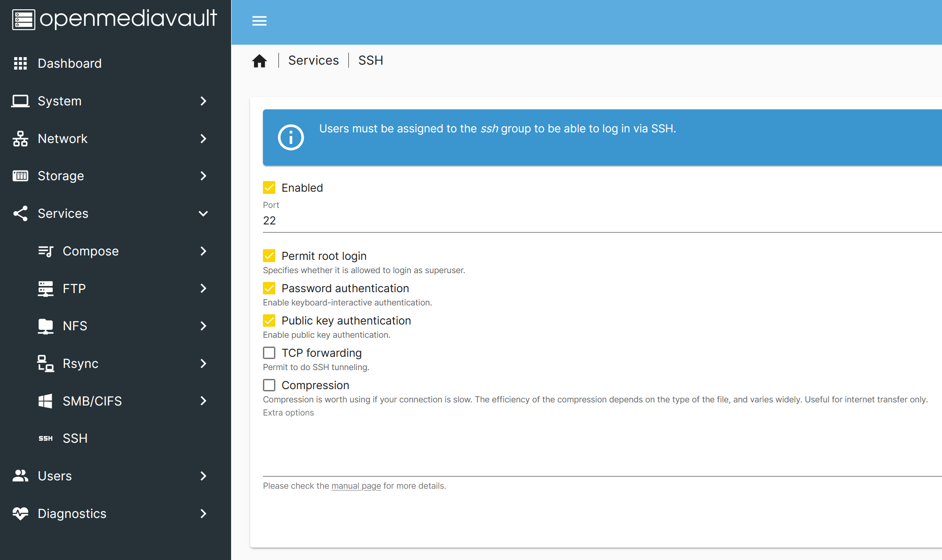Go to home via breadcrumb house icon
Image resolution: width=942 pixels, height=560 pixels.
click(x=259, y=61)
